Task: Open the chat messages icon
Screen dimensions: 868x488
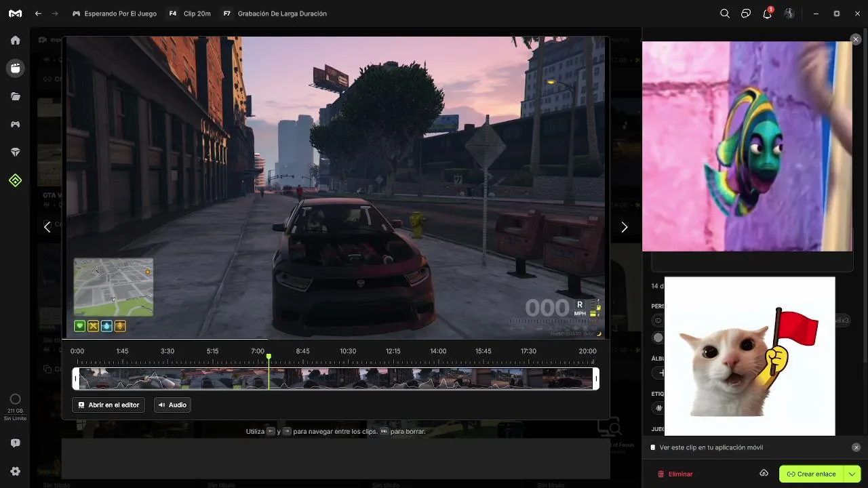Action: point(746,14)
